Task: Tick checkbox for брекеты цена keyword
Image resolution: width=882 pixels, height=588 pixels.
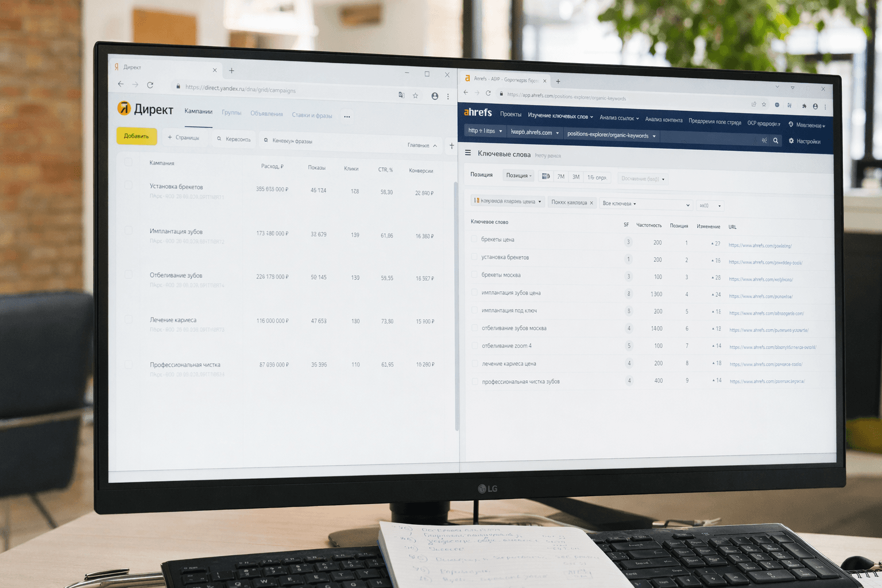Action: pos(474,239)
